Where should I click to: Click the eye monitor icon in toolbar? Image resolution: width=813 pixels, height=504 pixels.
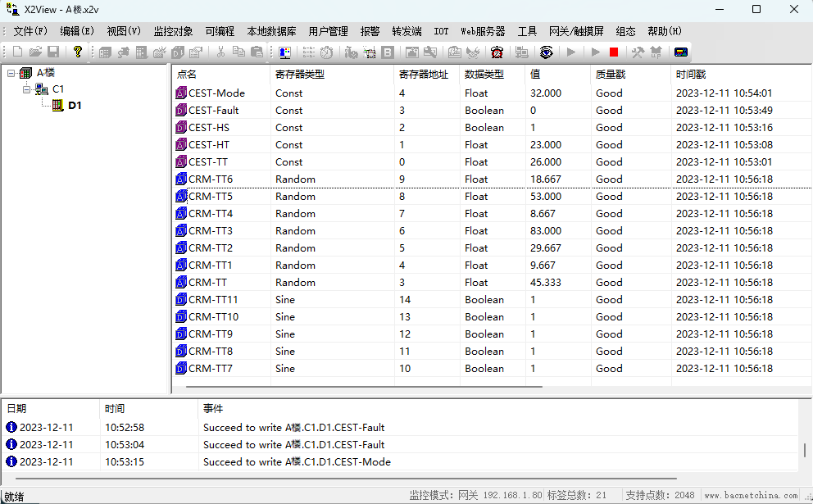click(546, 52)
